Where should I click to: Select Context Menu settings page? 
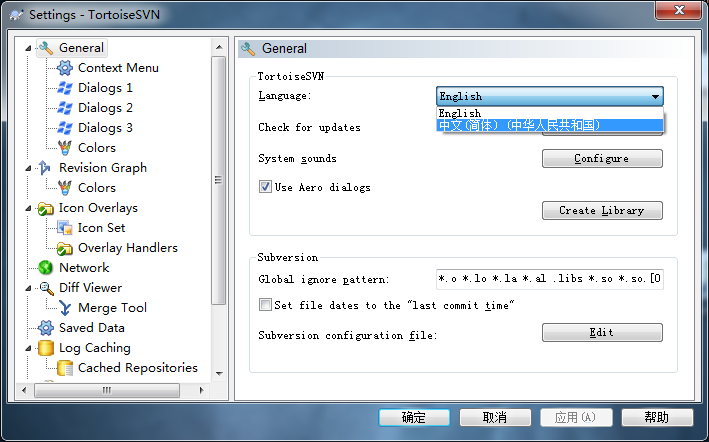(118, 68)
